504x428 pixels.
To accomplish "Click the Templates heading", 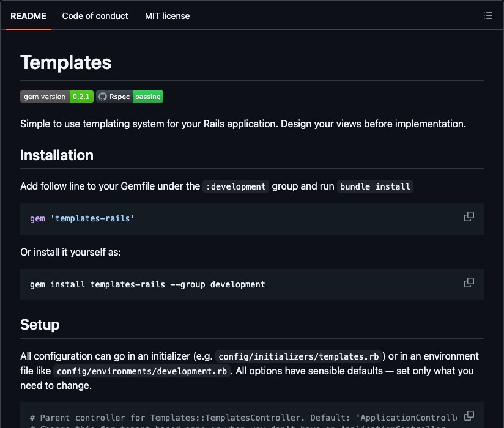I will (x=66, y=62).
